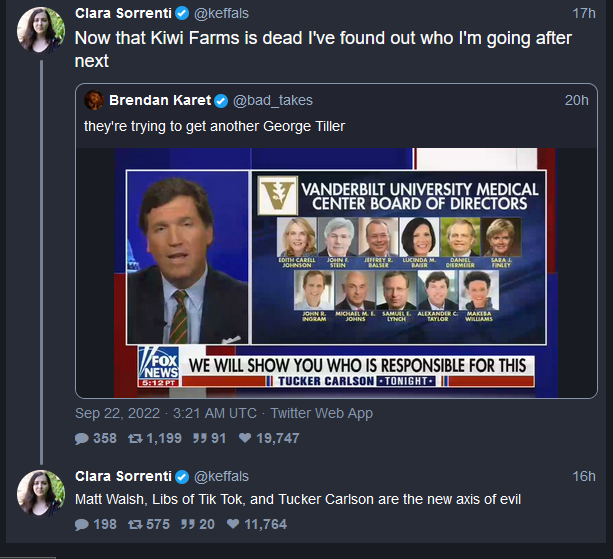Like the tweet with 11,764 likes
613x559 pixels.
233,524
